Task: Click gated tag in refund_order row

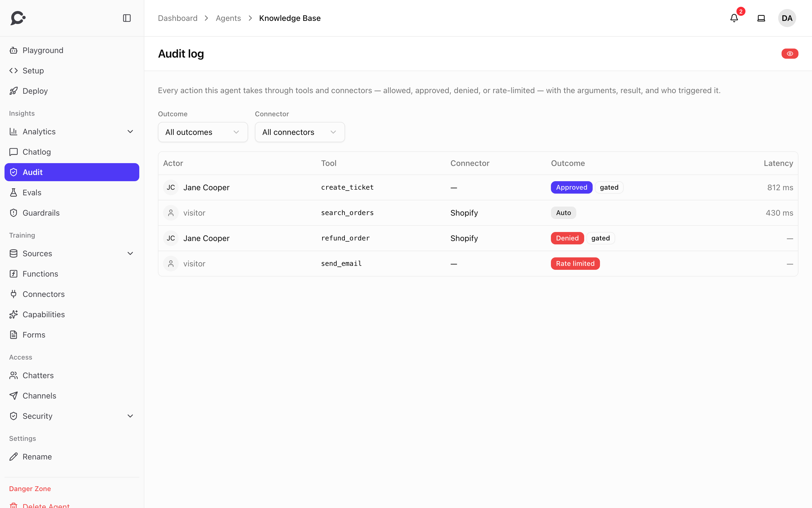Action: coord(601,238)
